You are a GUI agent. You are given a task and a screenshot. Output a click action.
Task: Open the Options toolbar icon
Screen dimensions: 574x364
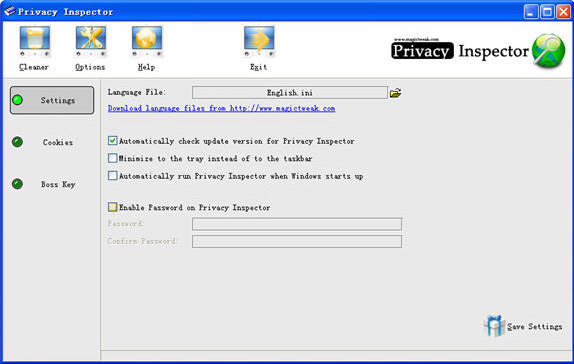click(x=90, y=41)
